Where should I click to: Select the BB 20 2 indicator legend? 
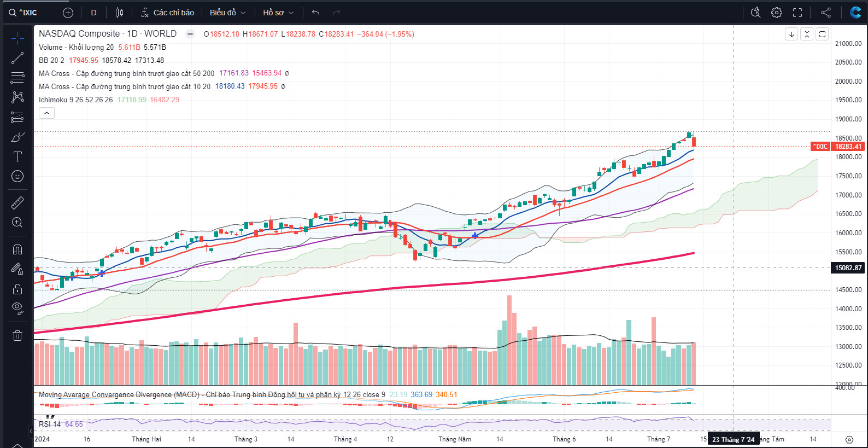(51, 60)
